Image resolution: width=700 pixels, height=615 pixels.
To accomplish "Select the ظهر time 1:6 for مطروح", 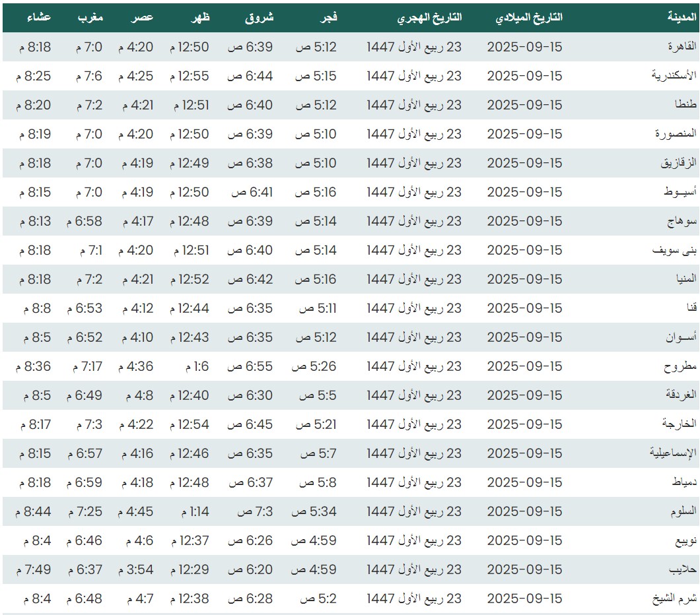I will pyautogui.click(x=197, y=366).
